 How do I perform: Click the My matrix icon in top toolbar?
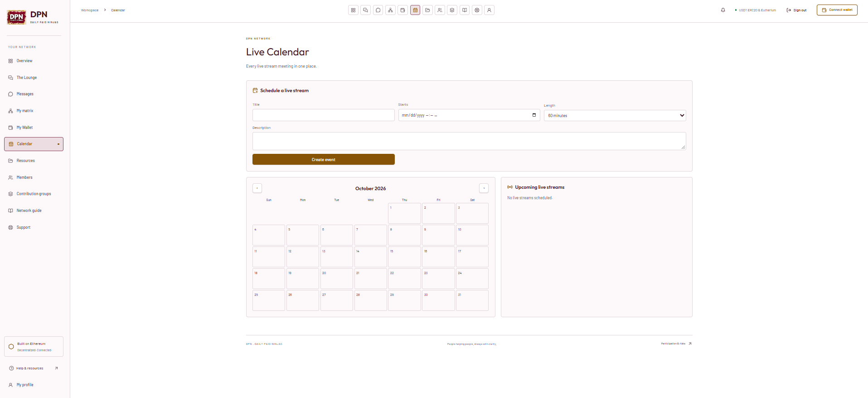click(390, 10)
